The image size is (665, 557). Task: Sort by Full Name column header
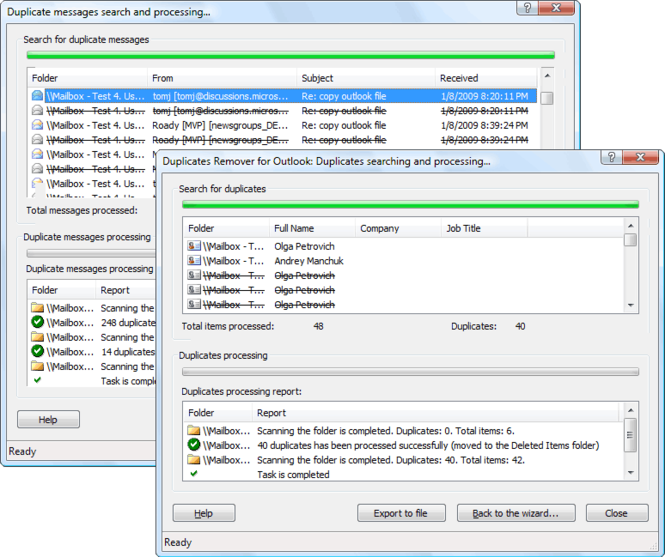tap(312, 228)
